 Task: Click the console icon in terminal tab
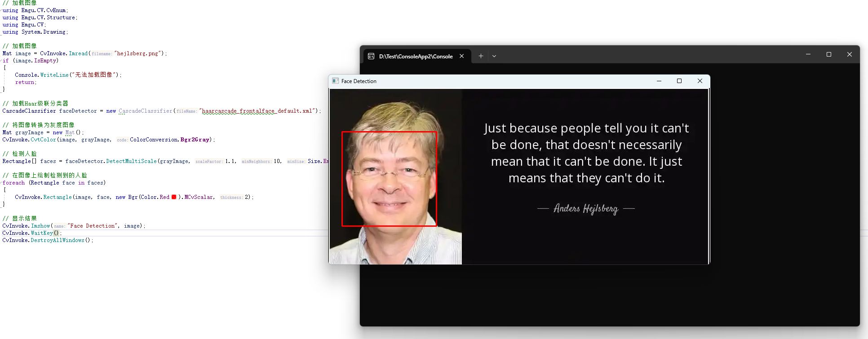[x=371, y=56]
